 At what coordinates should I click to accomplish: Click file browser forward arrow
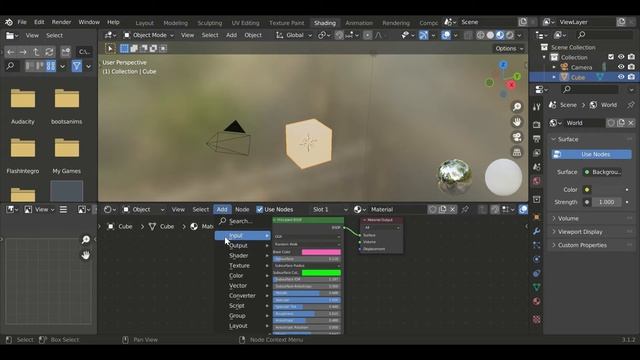point(23,52)
